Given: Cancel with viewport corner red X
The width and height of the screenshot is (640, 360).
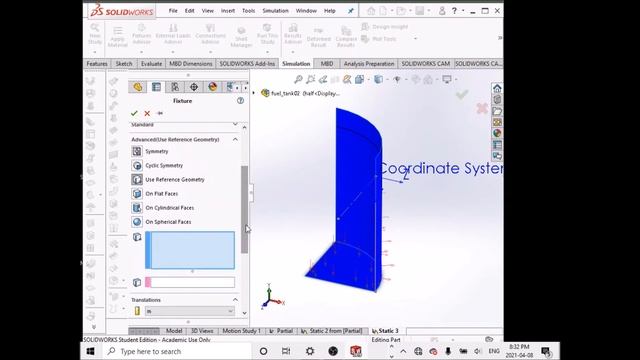Looking at the screenshot, I should (482, 108).
